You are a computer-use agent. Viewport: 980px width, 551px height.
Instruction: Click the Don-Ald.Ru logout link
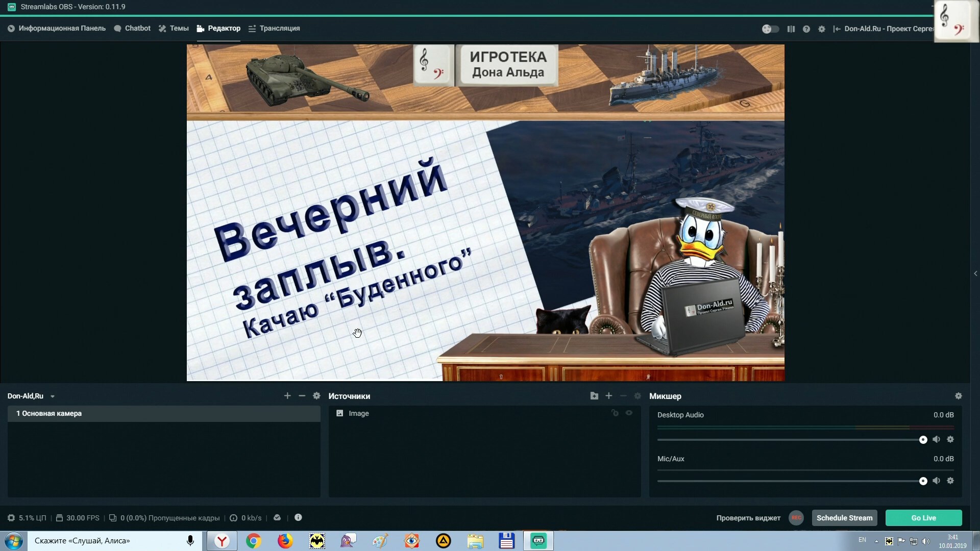883,29
